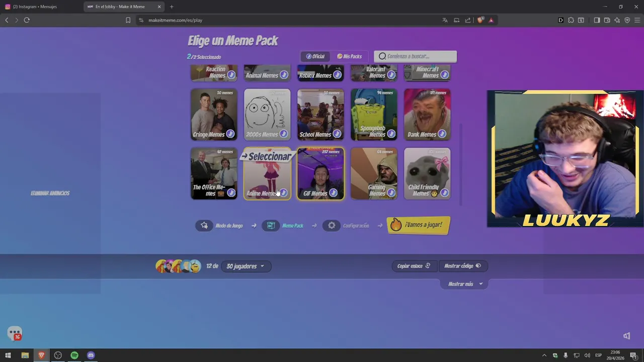The image size is (644, 362).
Task: Click the official badge on Valorant Memes
Action: 391,75
